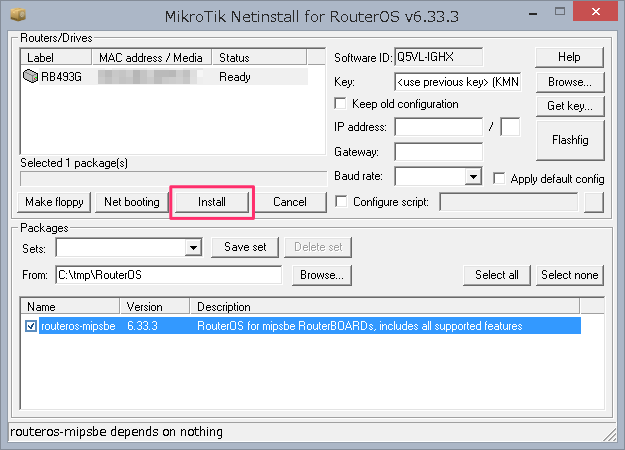Enable Apply default config checkbox
The width and height of the screenshot is (625, 450).
point(499,178)
